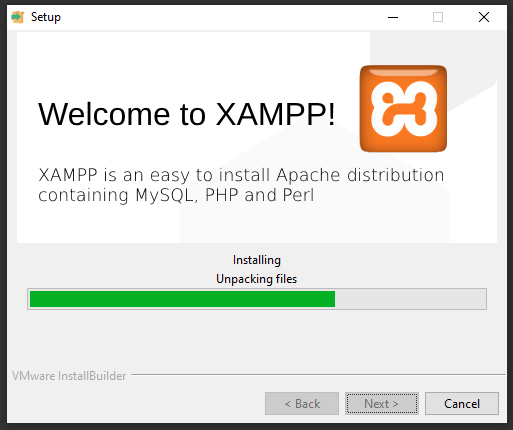The image size is (513, 430).
Task: Click the grayed-out maximize button
Action: click(x=438, y=17)
